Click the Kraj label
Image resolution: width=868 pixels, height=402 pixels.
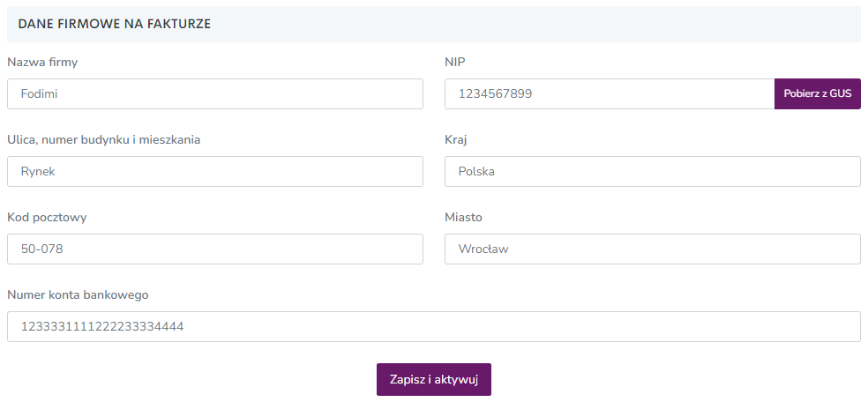(x=456, y=140)
